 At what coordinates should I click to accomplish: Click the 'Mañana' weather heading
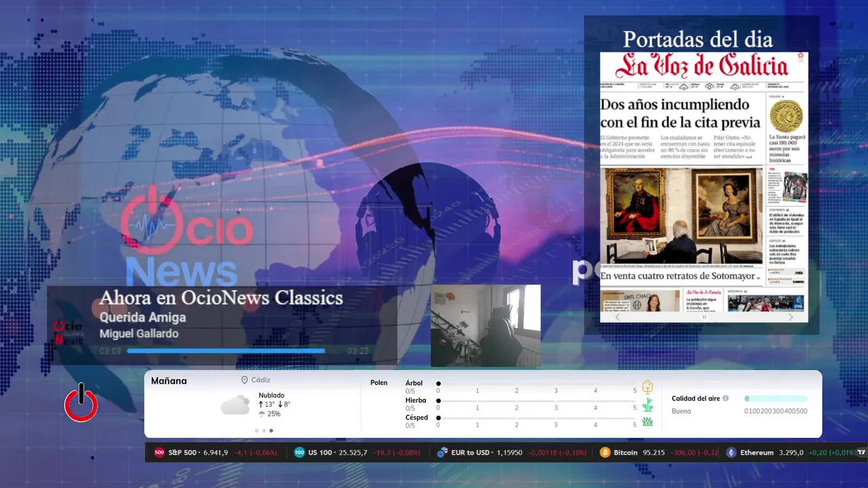click(x=169, y=381)
